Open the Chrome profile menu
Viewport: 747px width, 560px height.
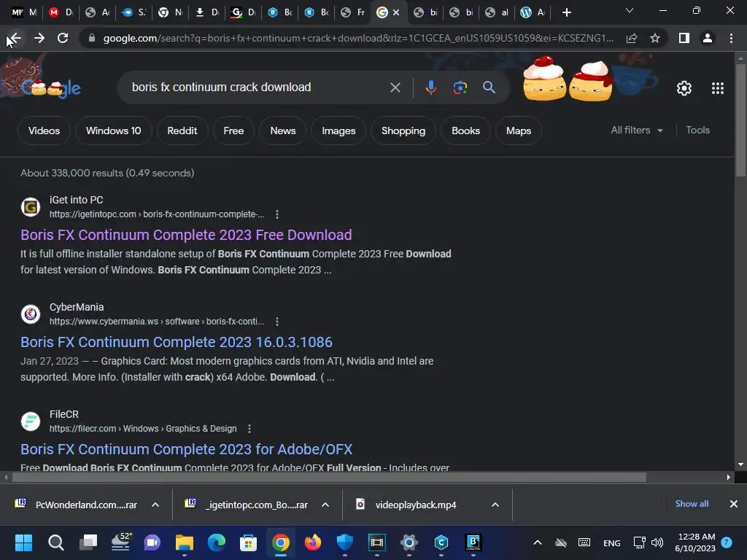[708, 38]
